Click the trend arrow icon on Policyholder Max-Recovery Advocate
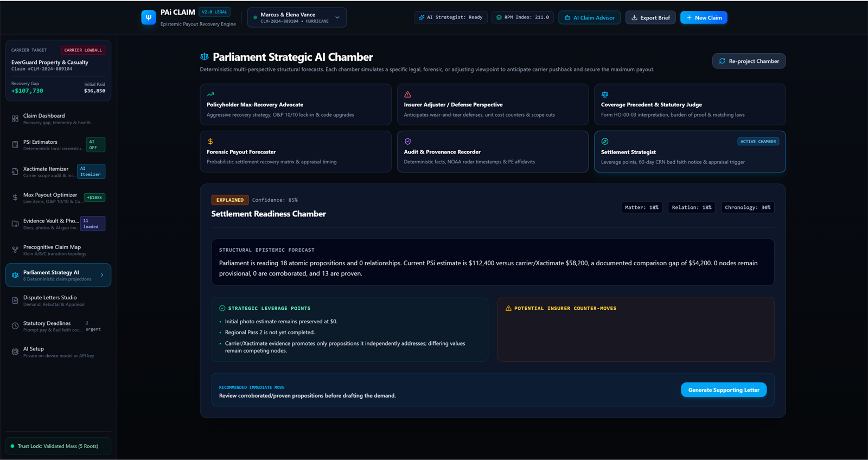The height and width of the screenshot is (460, 868). pos(210,94)
